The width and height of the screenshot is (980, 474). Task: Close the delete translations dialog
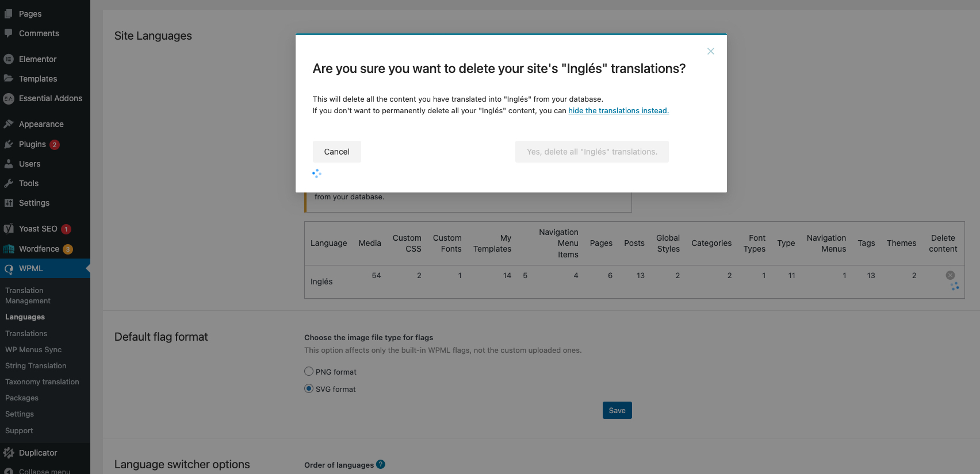click(711, 51)
